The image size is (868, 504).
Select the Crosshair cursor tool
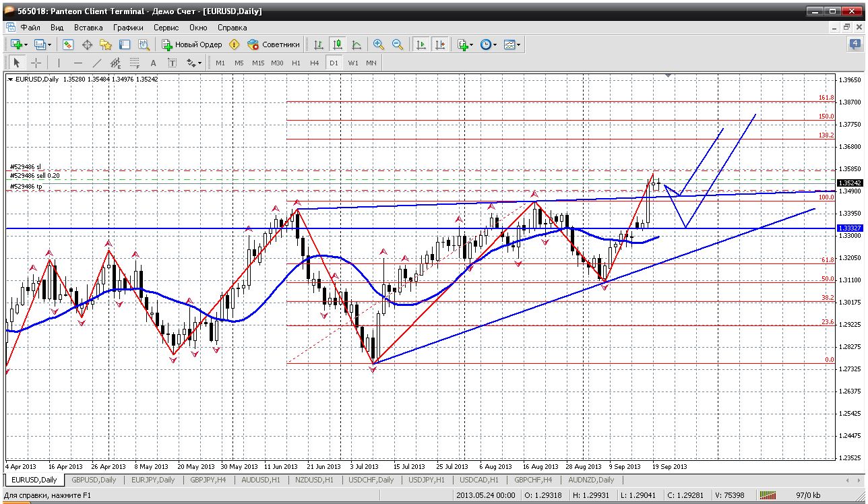pos(36,63)
